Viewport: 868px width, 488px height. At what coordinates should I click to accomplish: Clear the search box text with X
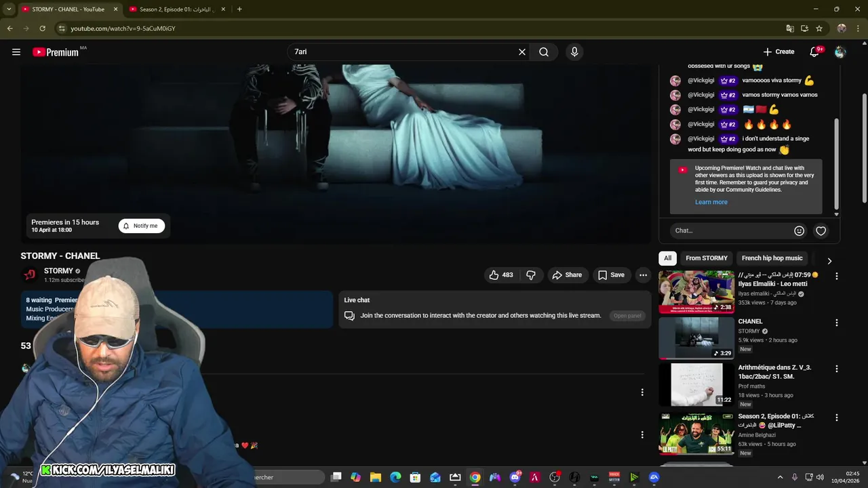[x=522, y=52]
